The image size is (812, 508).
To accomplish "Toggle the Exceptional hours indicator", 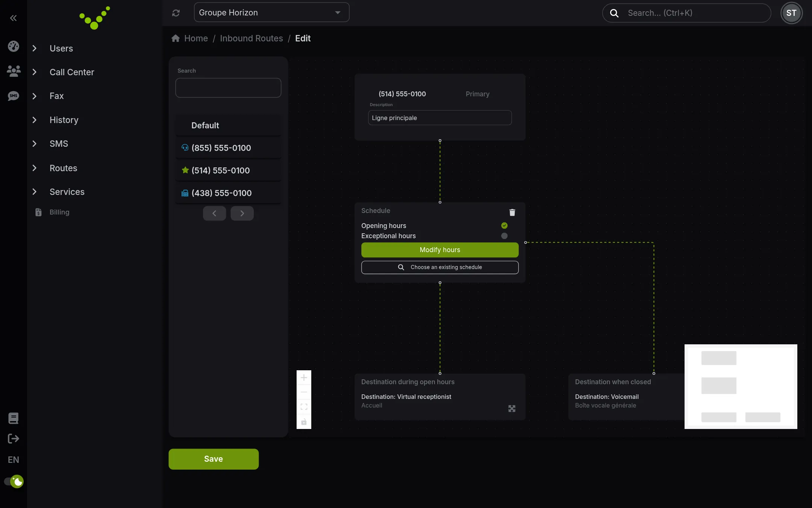I will click(504, 236).
